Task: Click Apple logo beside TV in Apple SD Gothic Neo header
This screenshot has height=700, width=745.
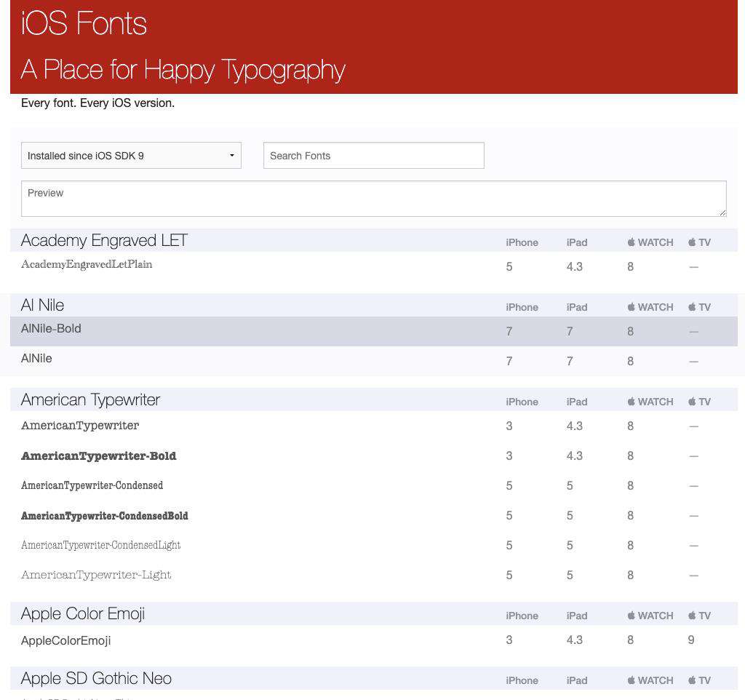Action: [x=692, y=680]
